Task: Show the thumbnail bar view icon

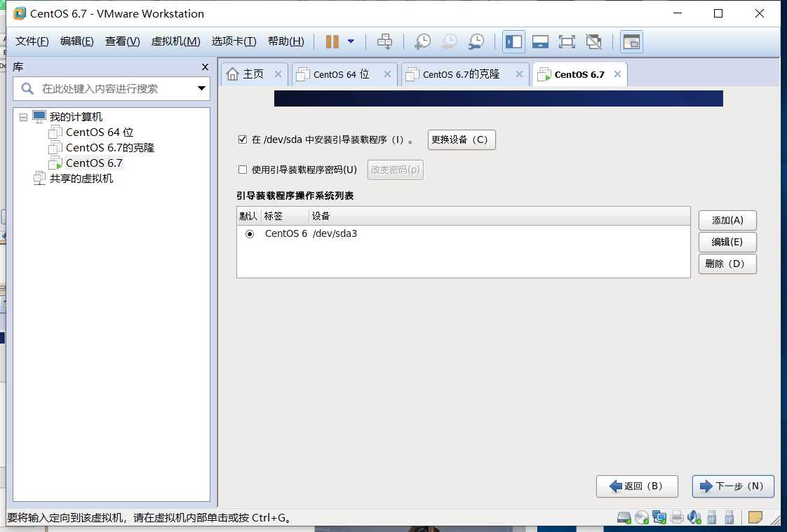Action: (x=540, y=41)
